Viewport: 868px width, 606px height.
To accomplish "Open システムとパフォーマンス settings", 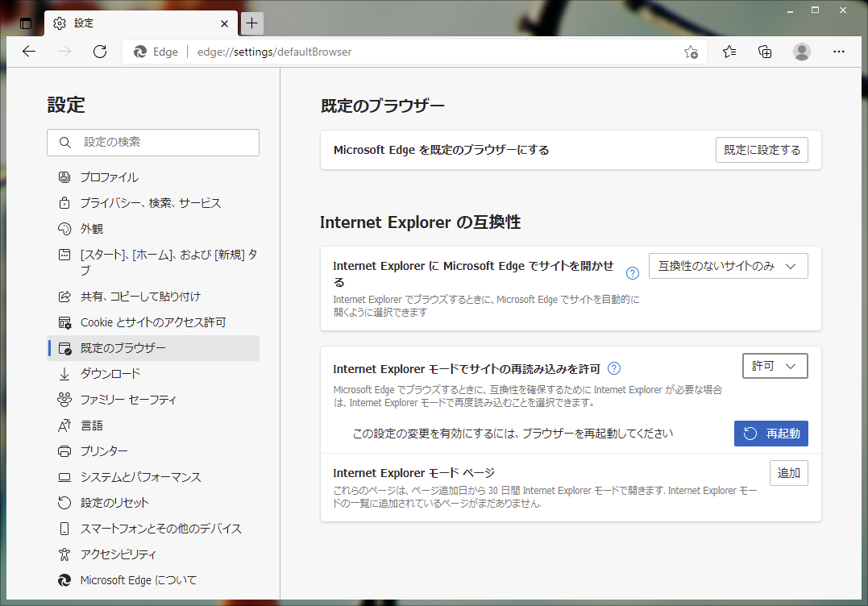I will [x=153, y=477].
